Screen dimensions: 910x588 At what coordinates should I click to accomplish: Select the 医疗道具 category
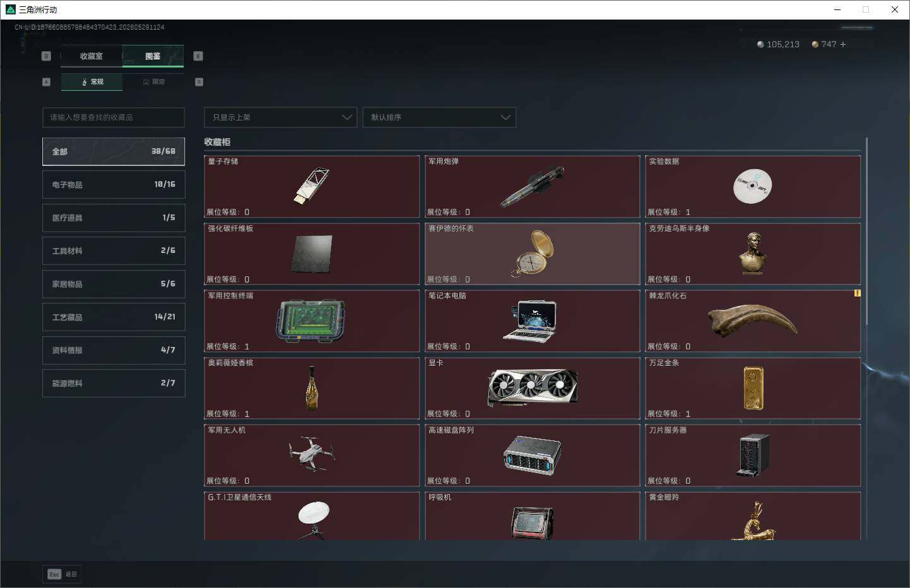114,218
